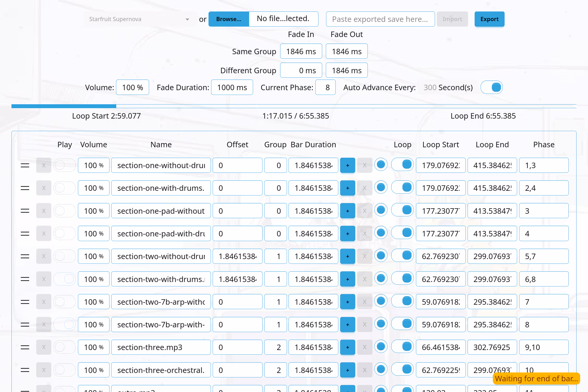Click the Paste exported save text field
Image resolution: width=588 pixels, height=392 pixels.
(x=380, y=19)
